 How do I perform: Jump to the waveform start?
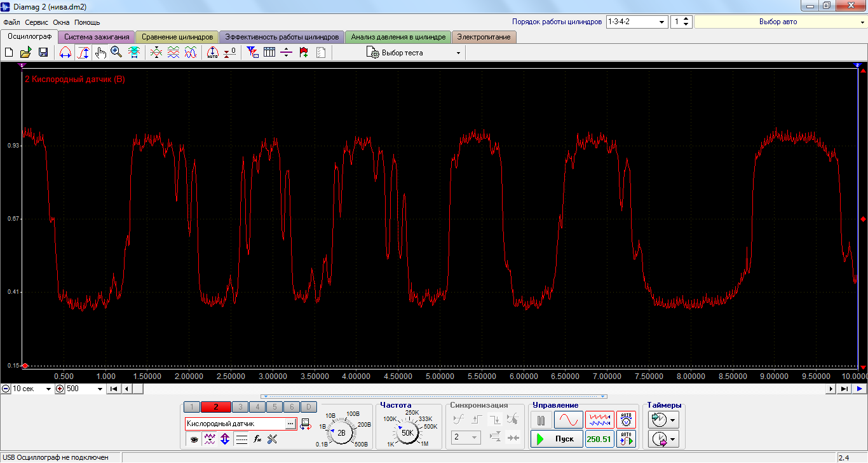[x=113, y=389]
